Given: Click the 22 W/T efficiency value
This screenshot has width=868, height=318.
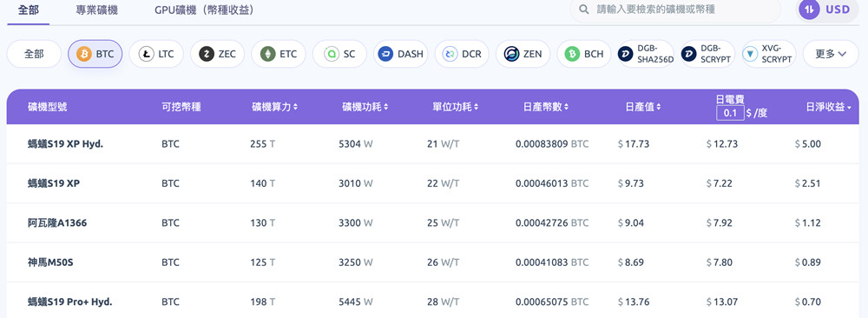Looking at the screenshot, I should [443, 183].
